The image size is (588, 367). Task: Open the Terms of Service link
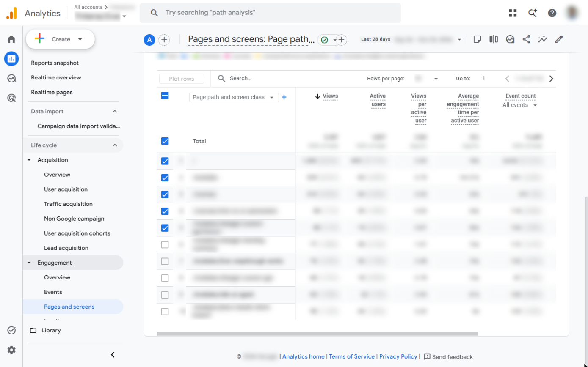coord(352,356)
